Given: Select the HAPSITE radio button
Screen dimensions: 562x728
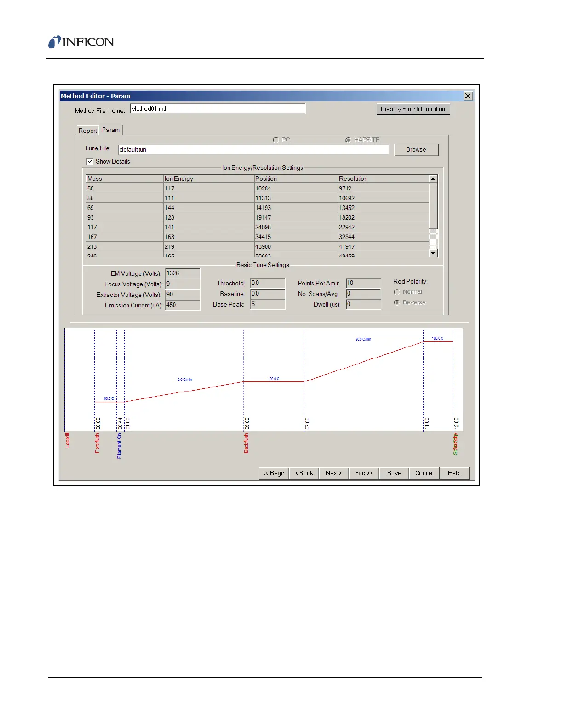Looking at the screenshot, I should tap(348, 140).
